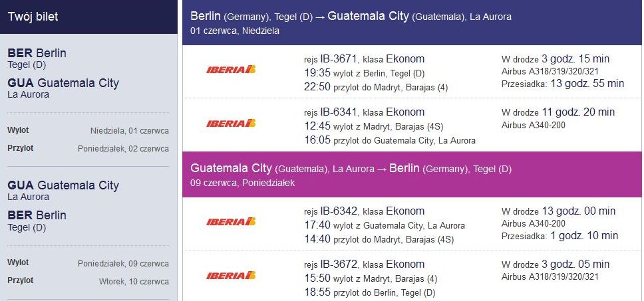The height and width of the screenshot is (301, 644).
Task: Select flight number IB-6342 text
Action: pyautogui.click(x=339, y=211)
